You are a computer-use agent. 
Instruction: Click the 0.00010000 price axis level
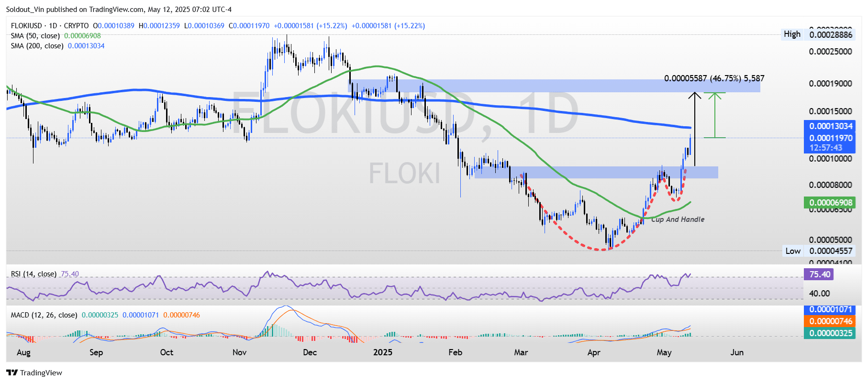pos(831,159)
